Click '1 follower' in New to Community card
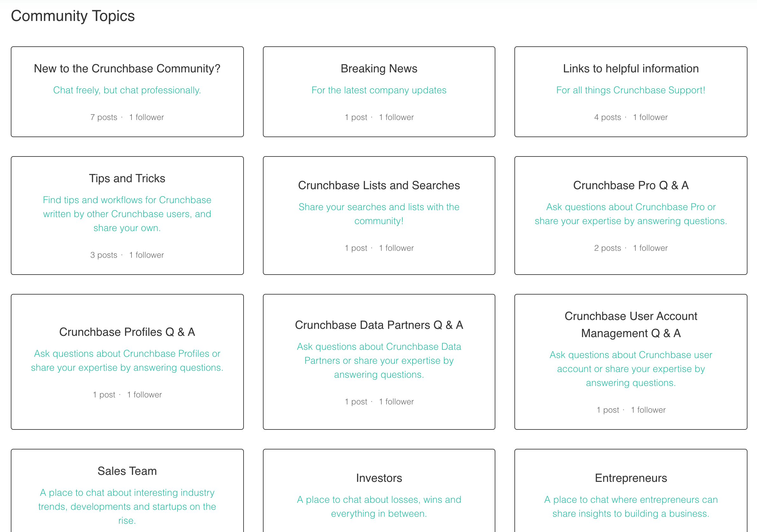The image size is (757, 532). (x=146, y=117)
